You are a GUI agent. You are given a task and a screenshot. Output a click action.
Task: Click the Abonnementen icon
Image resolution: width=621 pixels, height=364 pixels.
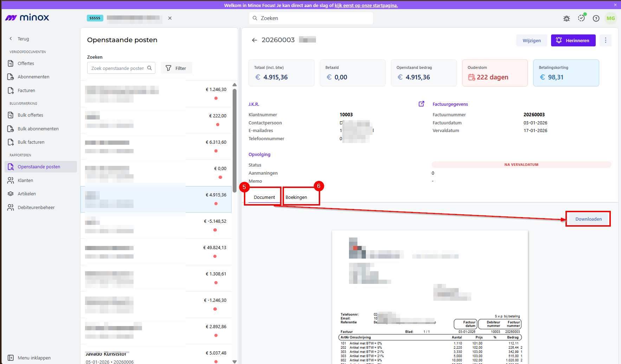click(x=11, y=77)
